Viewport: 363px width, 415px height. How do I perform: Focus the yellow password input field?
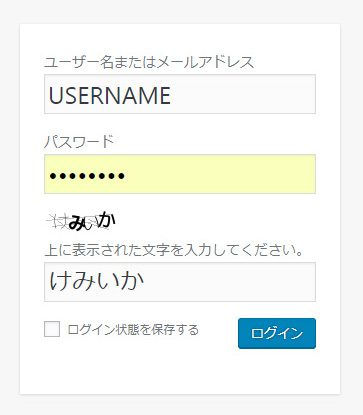pyautogui.click(x=180, y=174)
